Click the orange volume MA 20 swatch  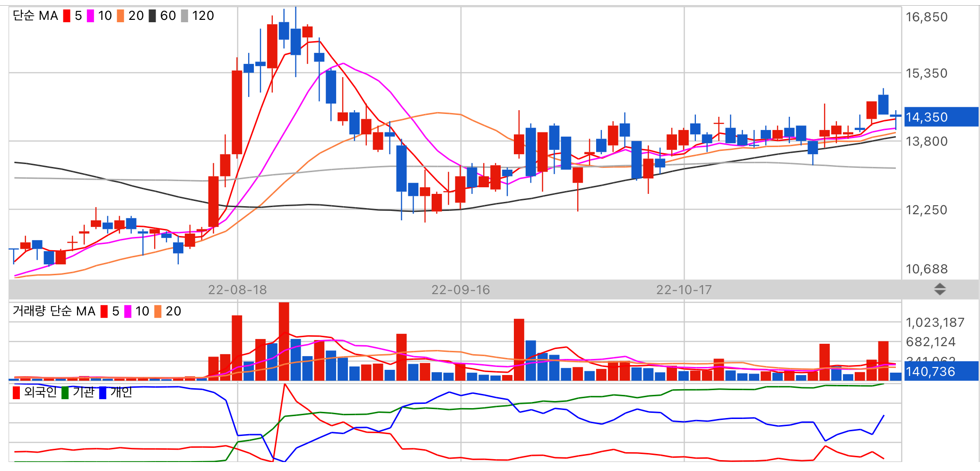click(158, 312)
